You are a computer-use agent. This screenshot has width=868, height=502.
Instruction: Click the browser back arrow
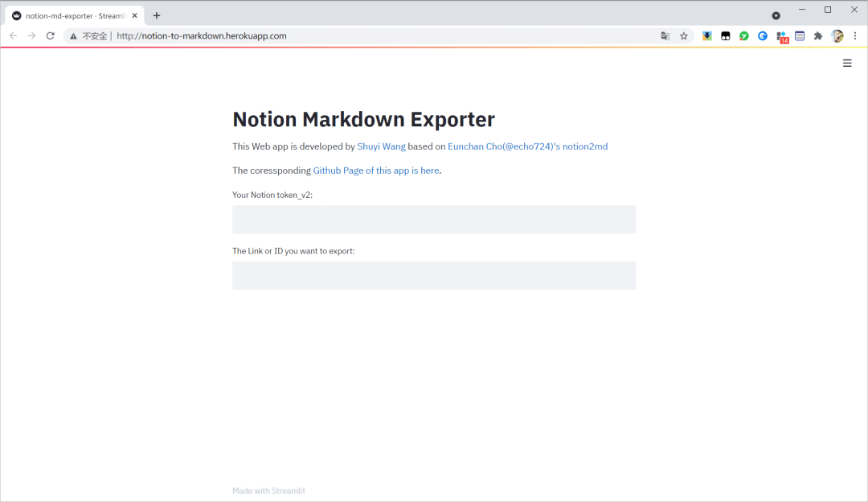point(14,36)
